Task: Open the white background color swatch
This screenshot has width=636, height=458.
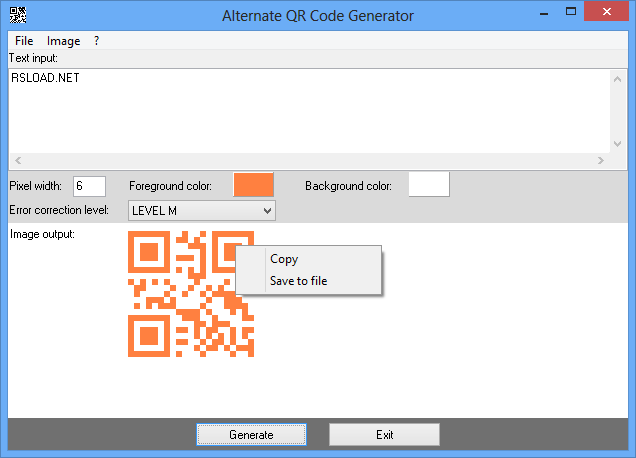Action: point(429,185)
